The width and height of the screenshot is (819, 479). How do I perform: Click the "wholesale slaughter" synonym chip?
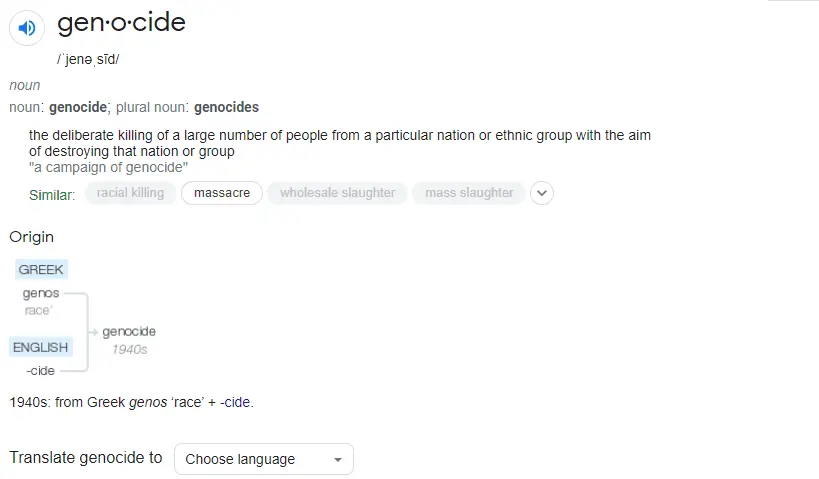pos(337,193)
